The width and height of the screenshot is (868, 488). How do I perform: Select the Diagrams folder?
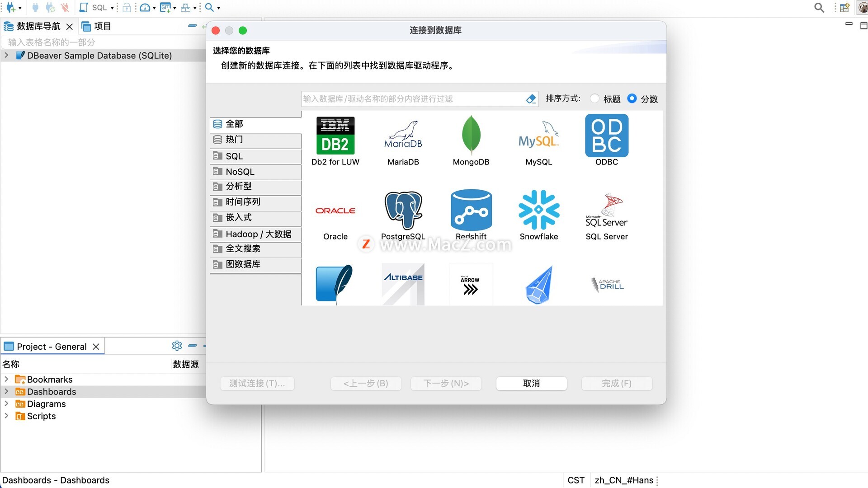46,404
